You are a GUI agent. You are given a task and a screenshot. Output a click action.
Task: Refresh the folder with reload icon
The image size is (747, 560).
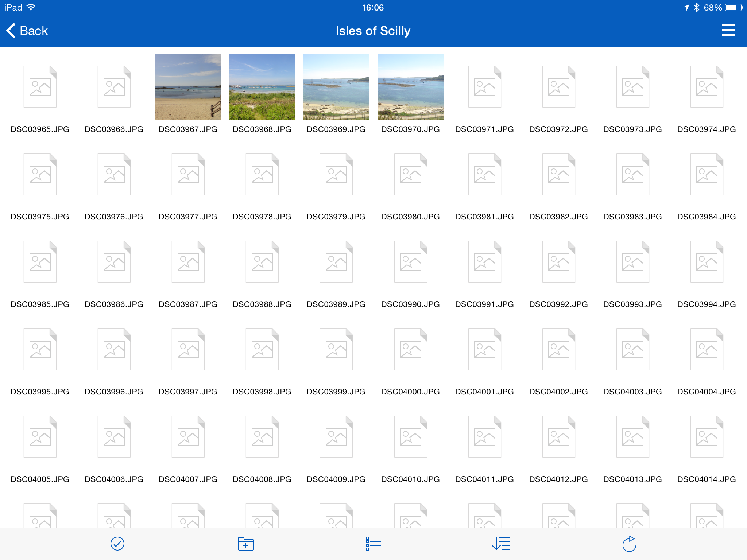(629, 544)
